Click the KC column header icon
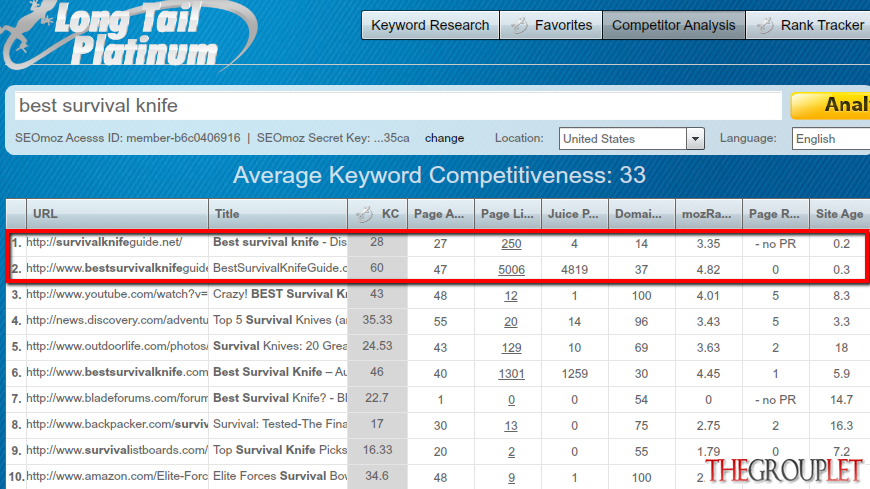 (x=365, y=214)
